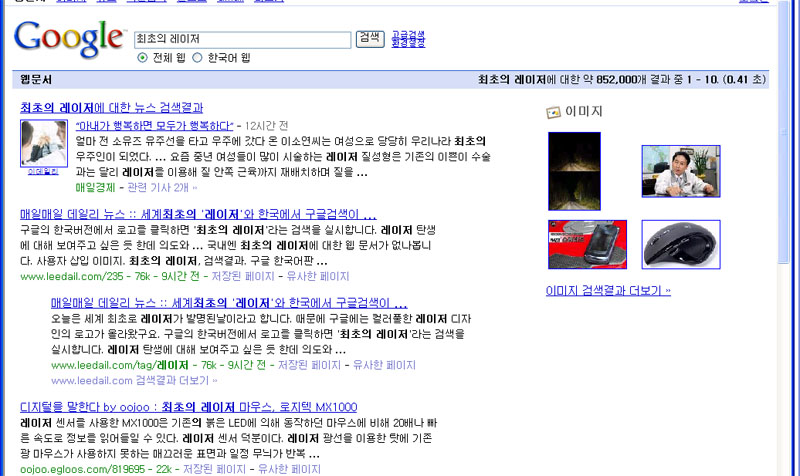
Task: Open 저장된 페이지 for oojoo.egloos.com/819695
Action: pyautogui.click(x=214, y=469)
